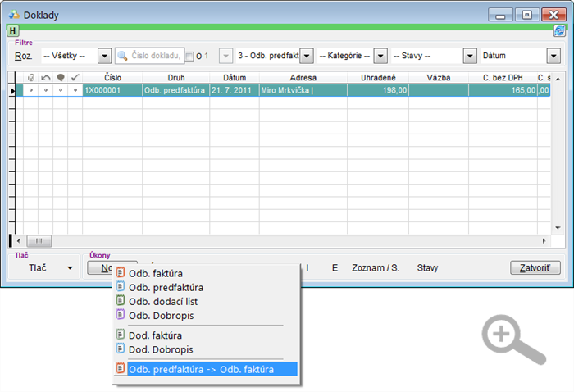
Task: Click the Väzba column header
Action: point(439,77)
